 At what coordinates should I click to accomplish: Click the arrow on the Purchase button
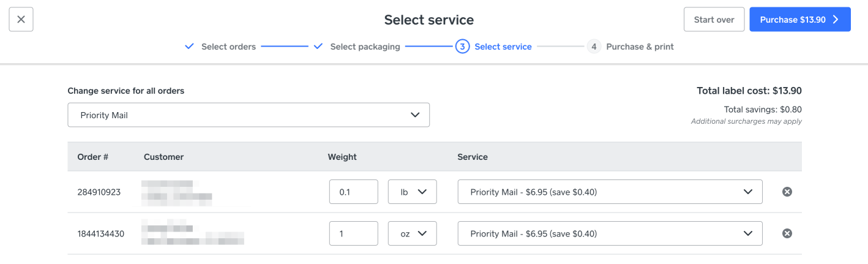point(836,20)
